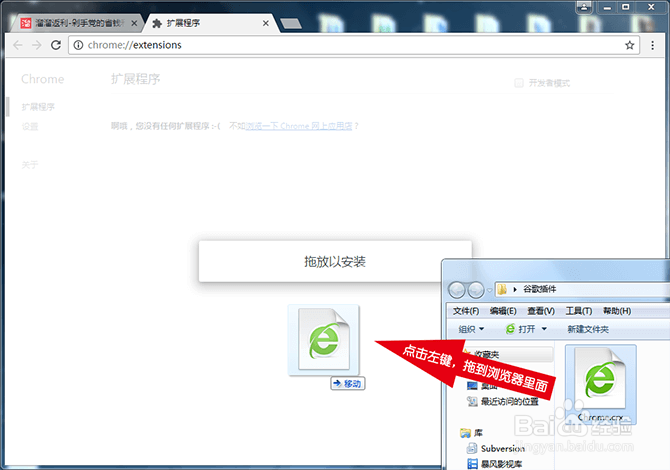Expand the 打开 dropdown arrow
Viewport: 670px width, 470px height.
(x=544, y=329)
